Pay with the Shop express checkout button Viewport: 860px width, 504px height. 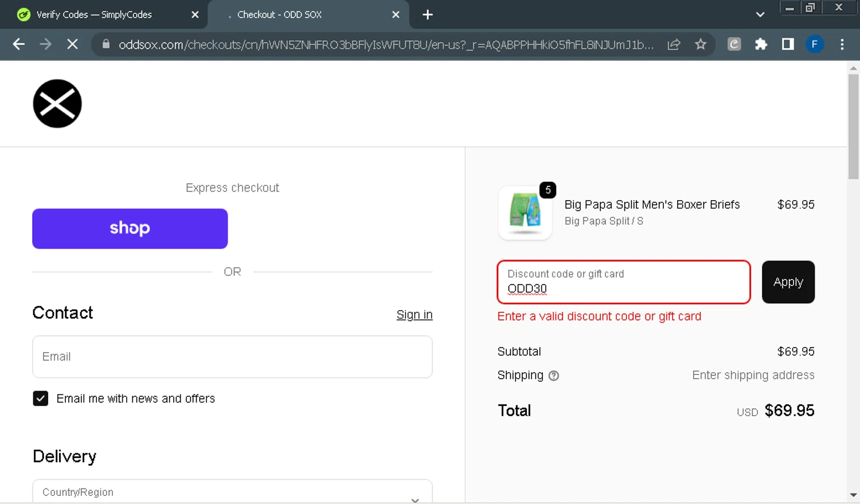130,229
